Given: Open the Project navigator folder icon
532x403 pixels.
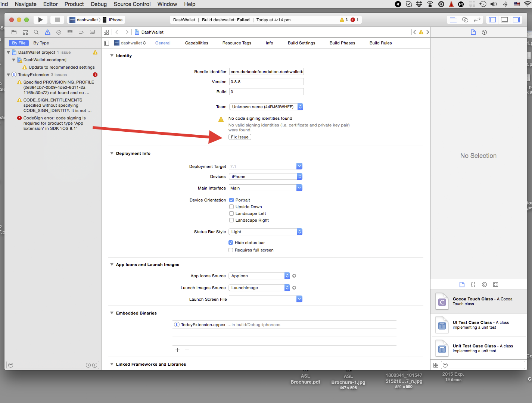Looking at the screenshot, I should (x=14, y=32).
